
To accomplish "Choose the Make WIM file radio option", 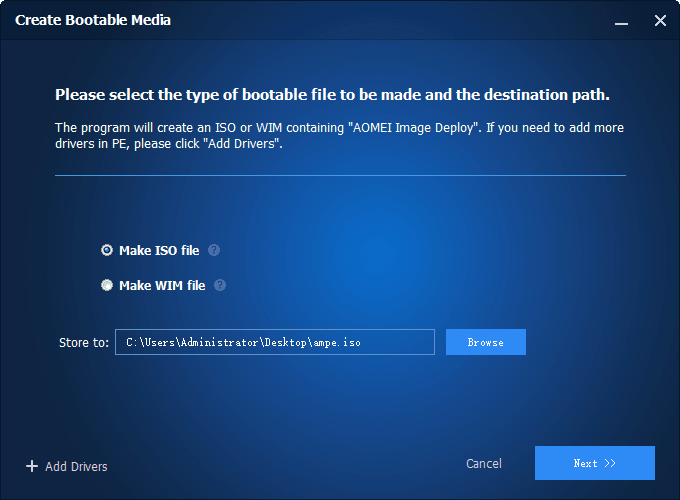I will click(x=107, y=285).
